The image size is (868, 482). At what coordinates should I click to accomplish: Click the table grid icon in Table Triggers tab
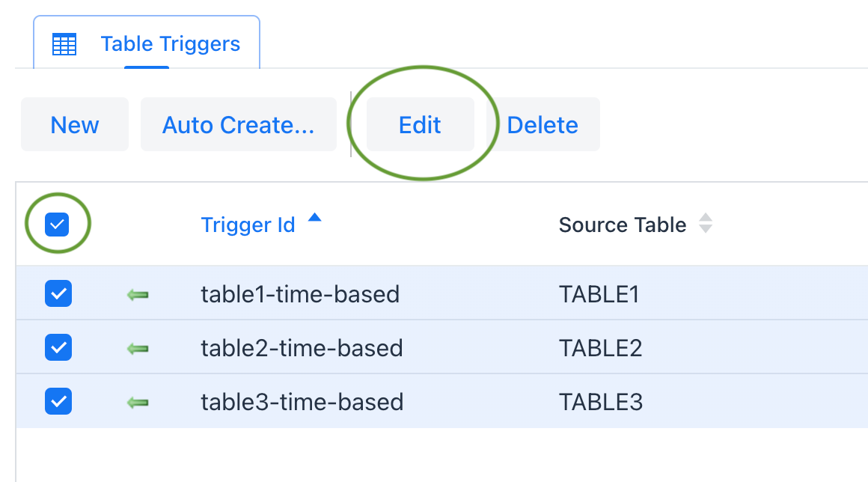[64, 44]
